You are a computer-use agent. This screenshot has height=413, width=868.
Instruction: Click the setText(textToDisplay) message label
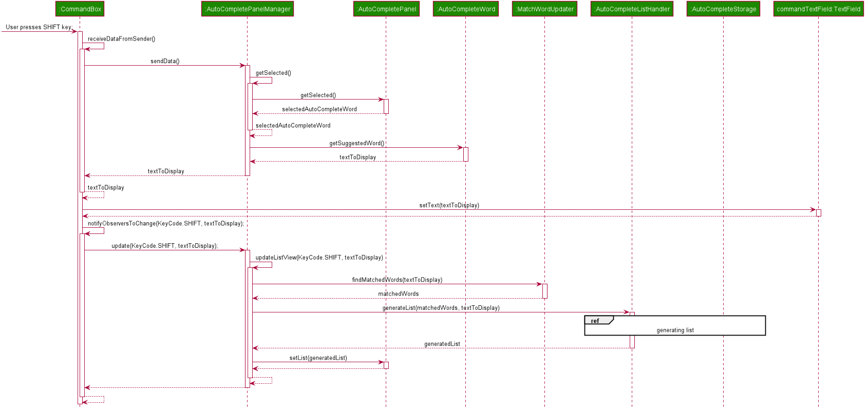pos(449,205)
